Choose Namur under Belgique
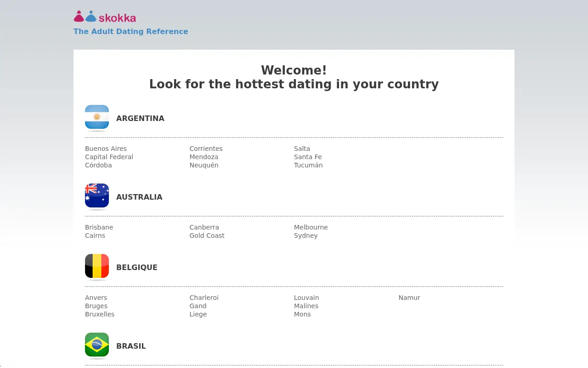The width and height of the screenshot is (588, 368). pos(409,298)
